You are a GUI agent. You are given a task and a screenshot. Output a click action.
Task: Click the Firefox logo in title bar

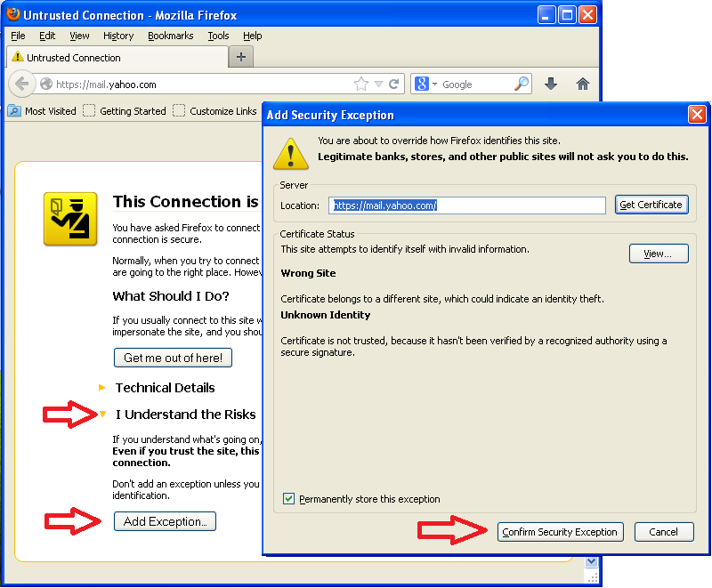coord(13,14)
